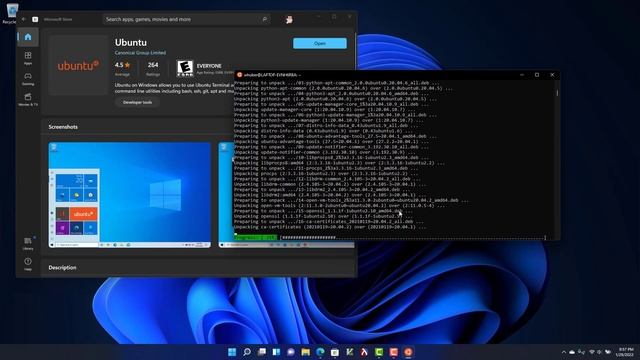This screenshot has height=360, width=640.
Task: Click the Ubuntu terminal window title icon
Action: (x=240, y=75)
